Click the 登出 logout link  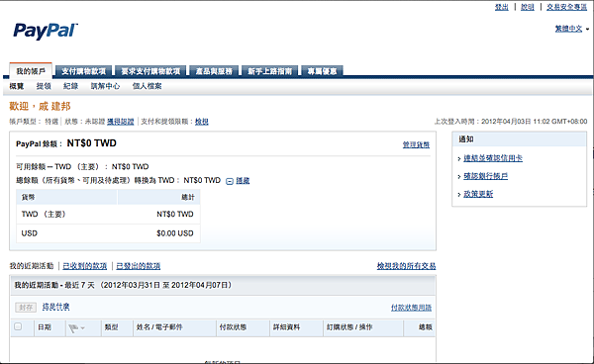502,7
